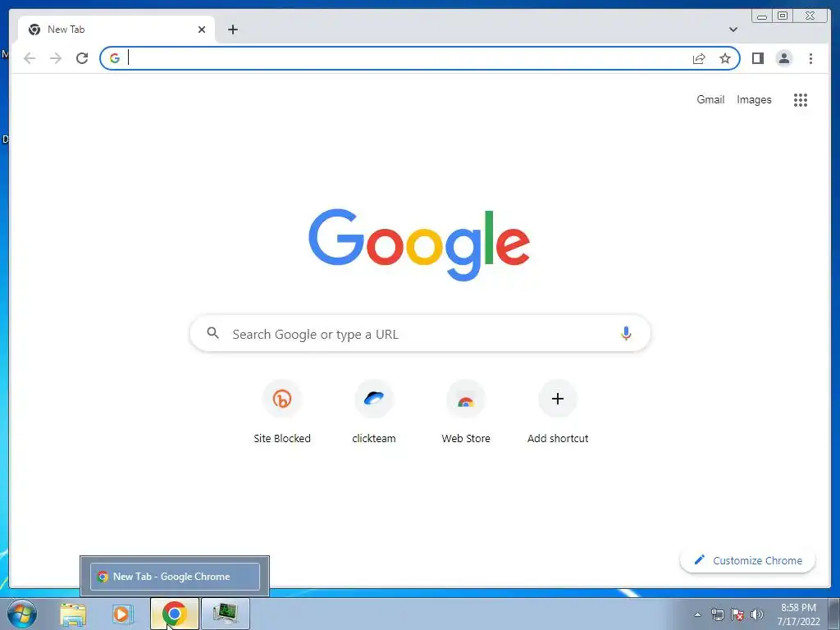
Task: Start voice search with the microphone
Action: pyautogui.click(x=626, y=333)
